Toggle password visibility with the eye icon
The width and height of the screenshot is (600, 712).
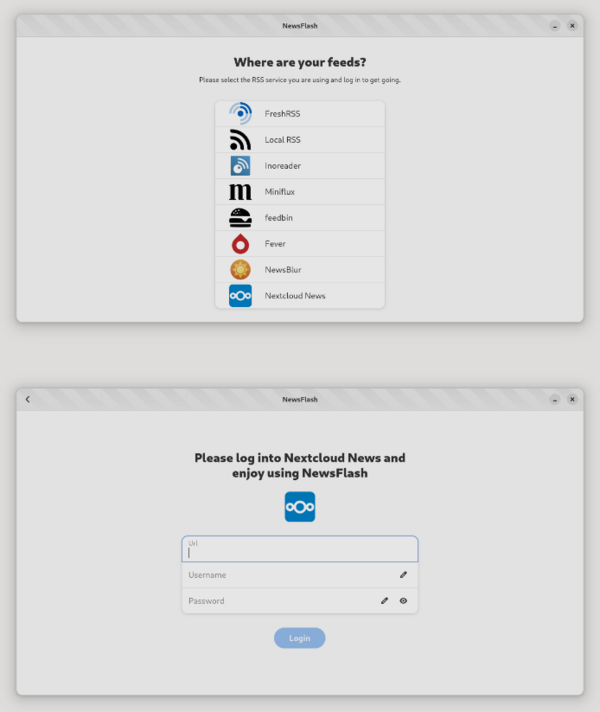[403, 601]
